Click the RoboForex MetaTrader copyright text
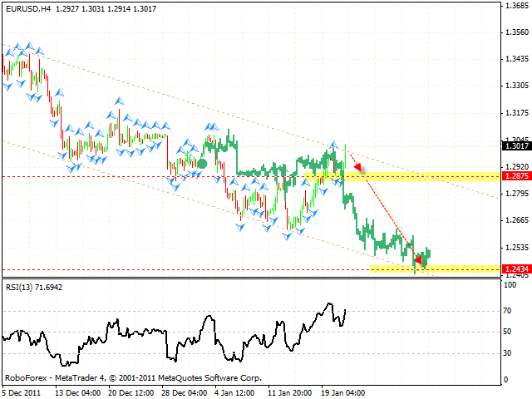Viewport: 532px width, 399px height. [133, 377]
